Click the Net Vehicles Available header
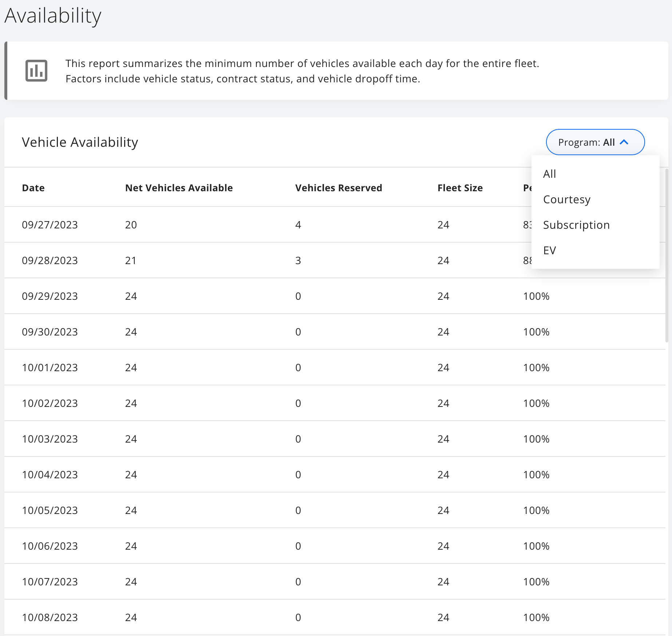The height and width of the screenshot is (636, 672). (179, 188)
